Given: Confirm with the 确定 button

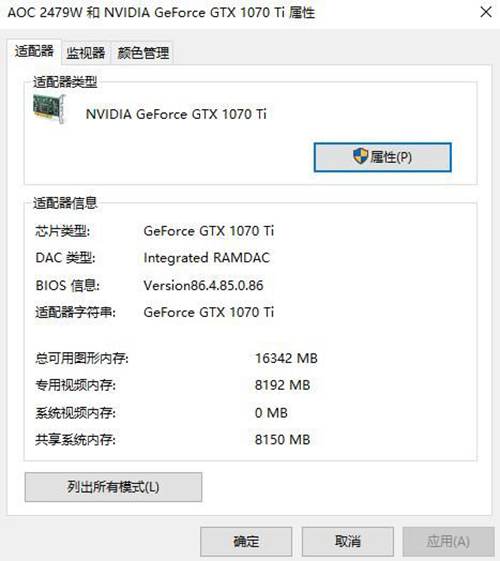Looking at the screenshot, I should [x=246, y=541].
